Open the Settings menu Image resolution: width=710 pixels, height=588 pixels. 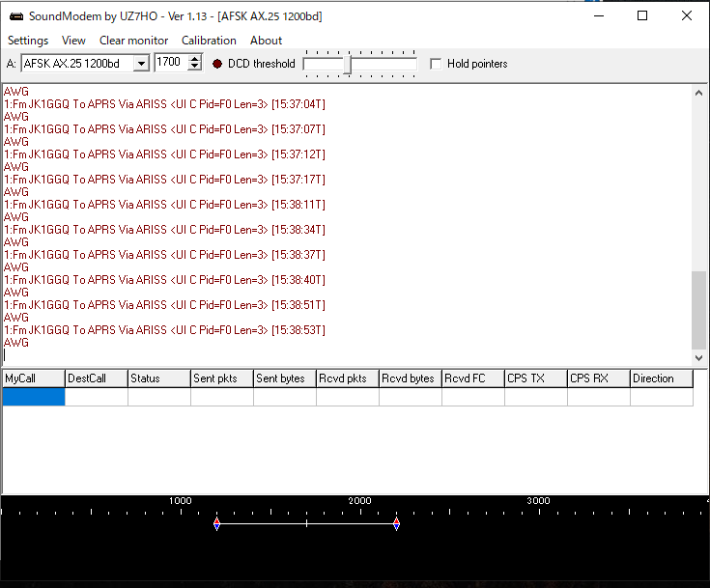28,41
